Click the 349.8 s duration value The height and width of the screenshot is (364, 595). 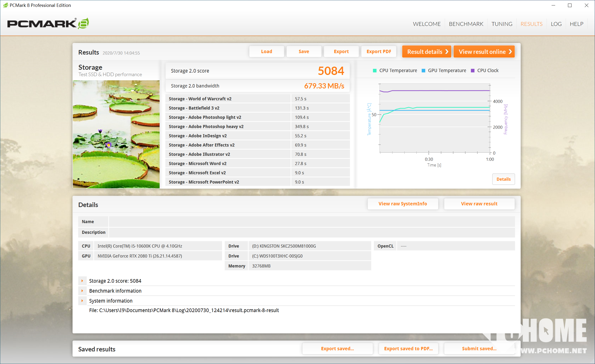302,126
